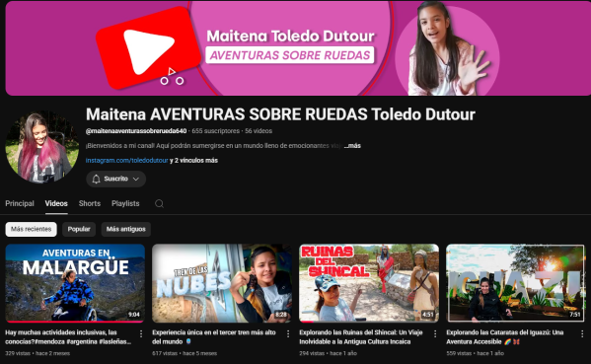Click the notification bell icon in Suscrito
591x364 pixels.
[x=96, y=179]
